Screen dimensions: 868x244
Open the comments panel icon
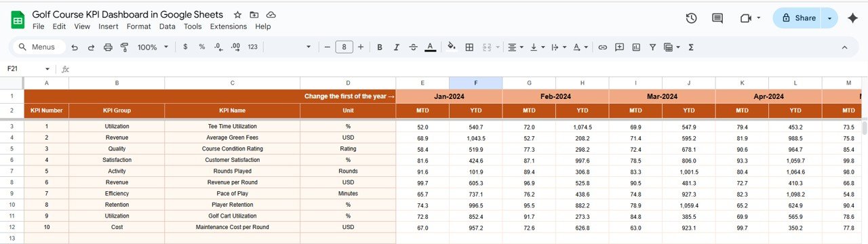click(x=717, y=18)
